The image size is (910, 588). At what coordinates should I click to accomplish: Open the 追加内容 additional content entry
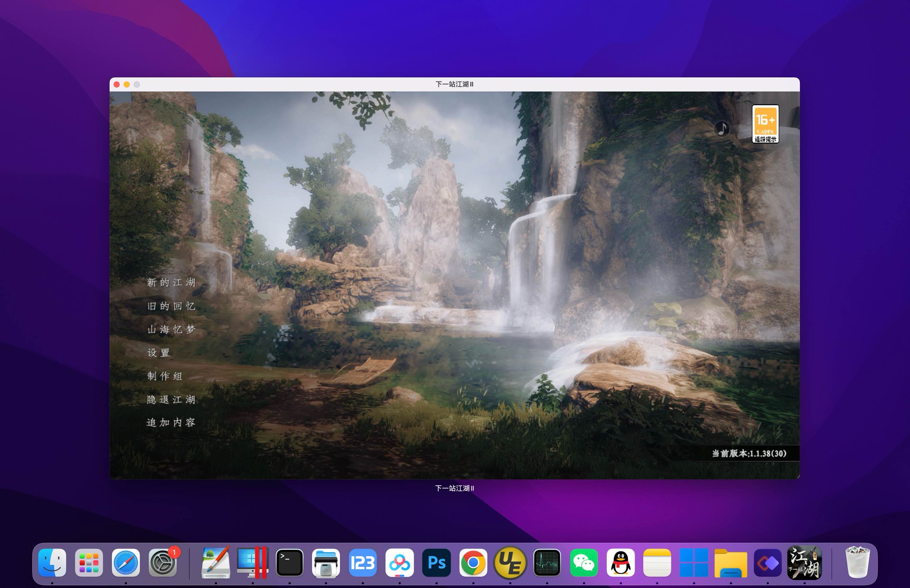click(x=171, y=422)
